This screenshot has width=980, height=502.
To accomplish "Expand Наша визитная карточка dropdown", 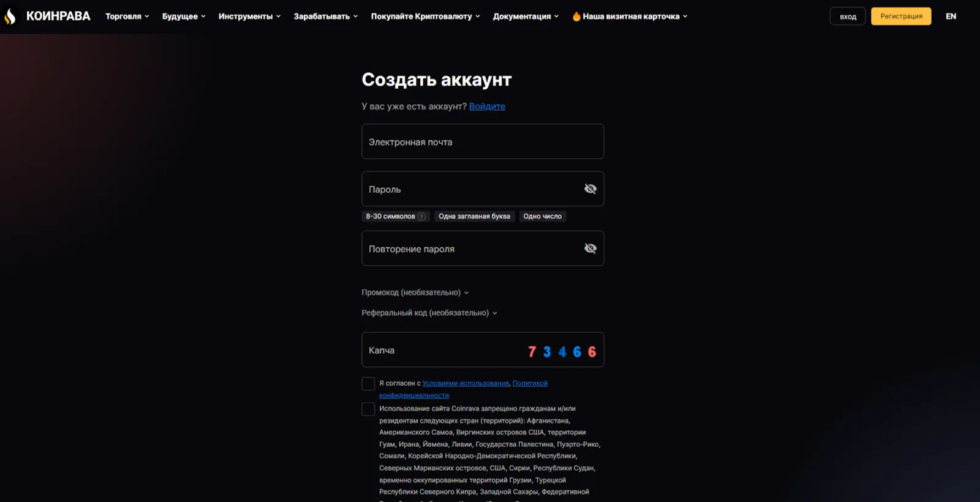I will click(x=630, y=17).
